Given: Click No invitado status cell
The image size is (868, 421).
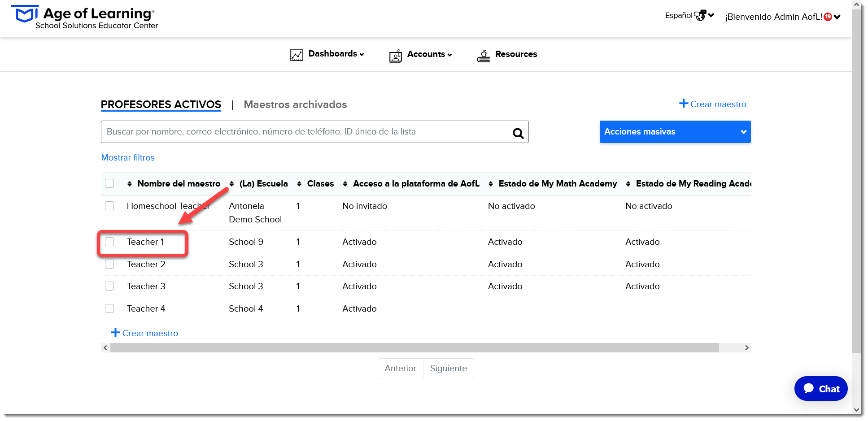Looking at the screenshot, I should (x=365, y=206).
